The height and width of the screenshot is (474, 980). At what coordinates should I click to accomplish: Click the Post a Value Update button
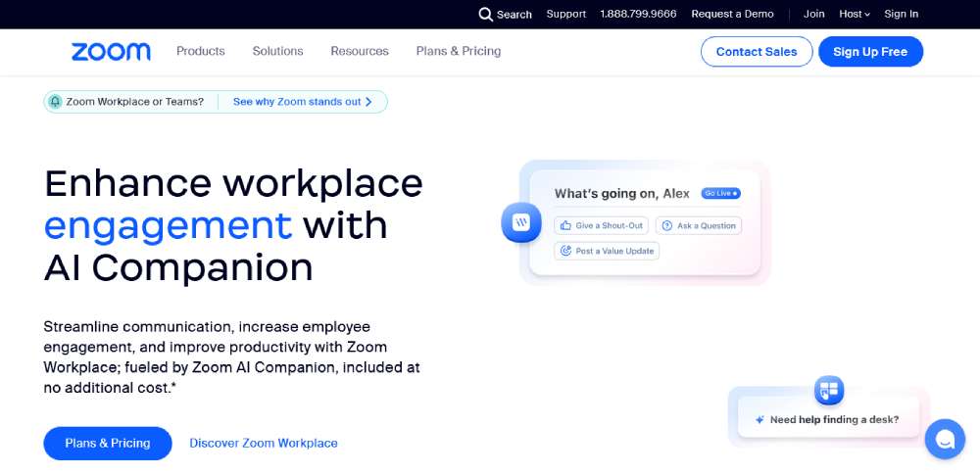point(607,251)
